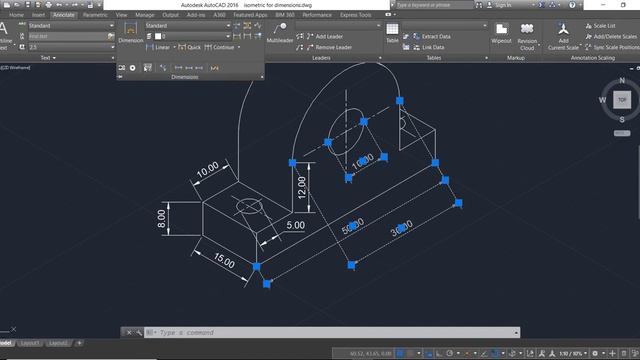Screen dimensions: 640x360
Task: Click the Link Data tool
Action: coord(429,47)
